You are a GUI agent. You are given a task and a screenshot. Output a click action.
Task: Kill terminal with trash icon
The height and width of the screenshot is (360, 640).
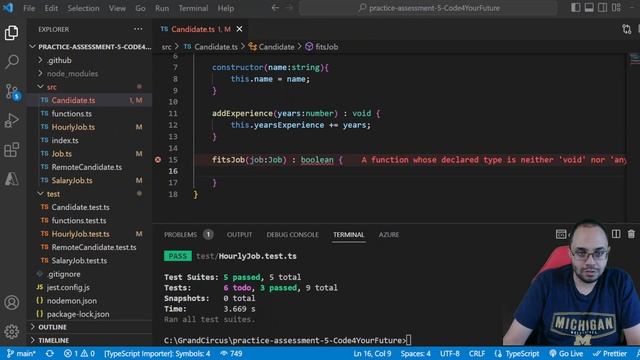coord(631,234)
